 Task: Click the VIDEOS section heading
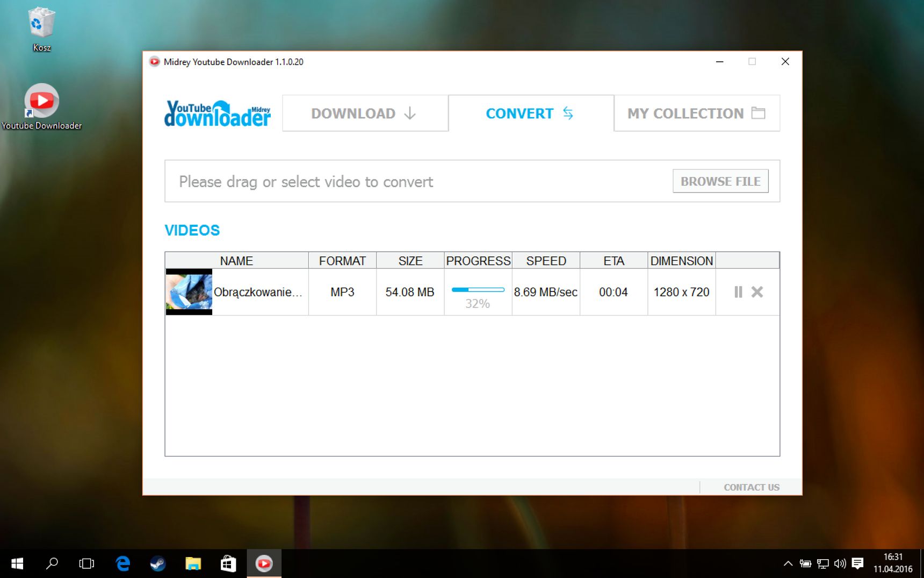coord(192,230)
